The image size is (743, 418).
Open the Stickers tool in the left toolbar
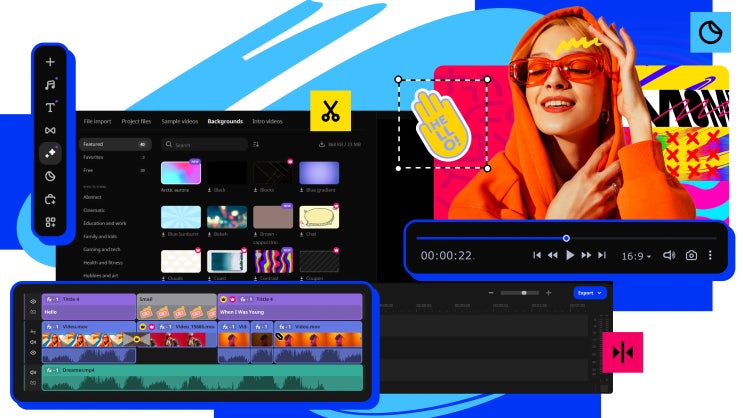click(x=50, y=176)
